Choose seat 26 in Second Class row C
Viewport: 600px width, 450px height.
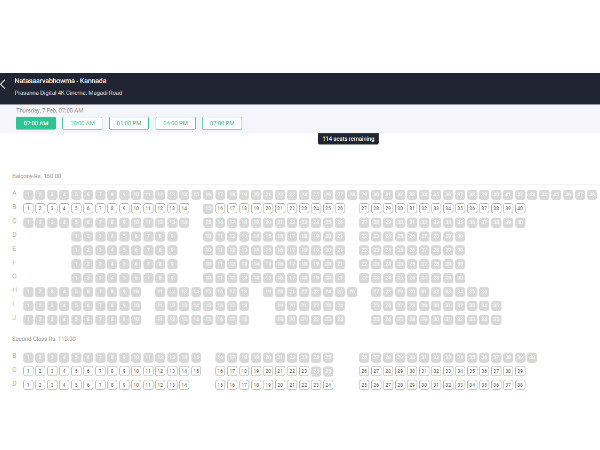tap(364, 370)
